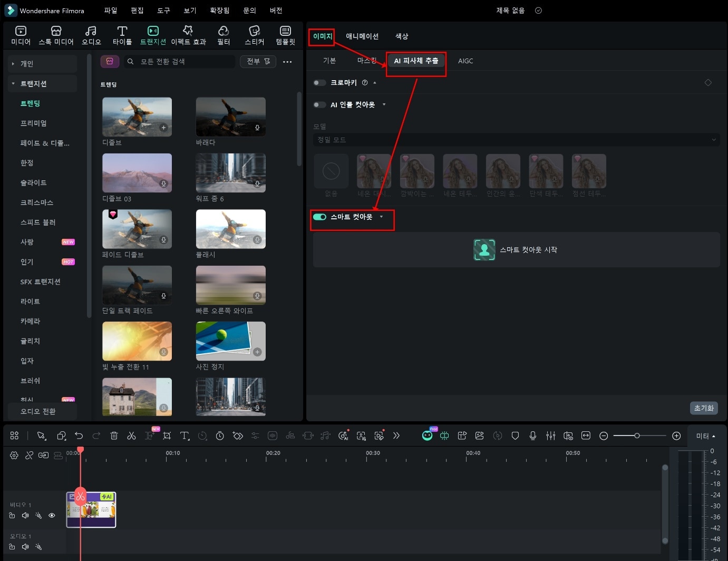
Task: Open the 전부 filter dropdown
Action: pyautogui.click(x=258, y=62)
